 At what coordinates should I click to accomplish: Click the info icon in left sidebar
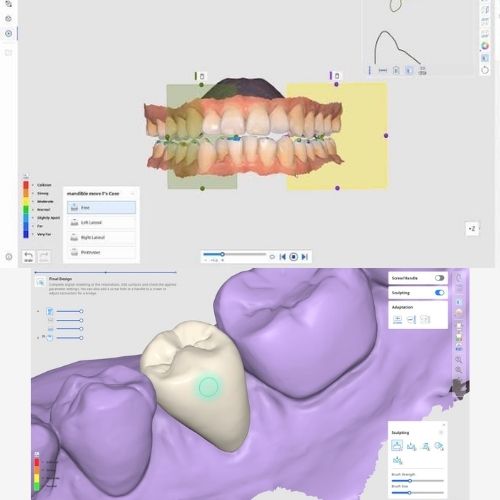click(9, 257)
